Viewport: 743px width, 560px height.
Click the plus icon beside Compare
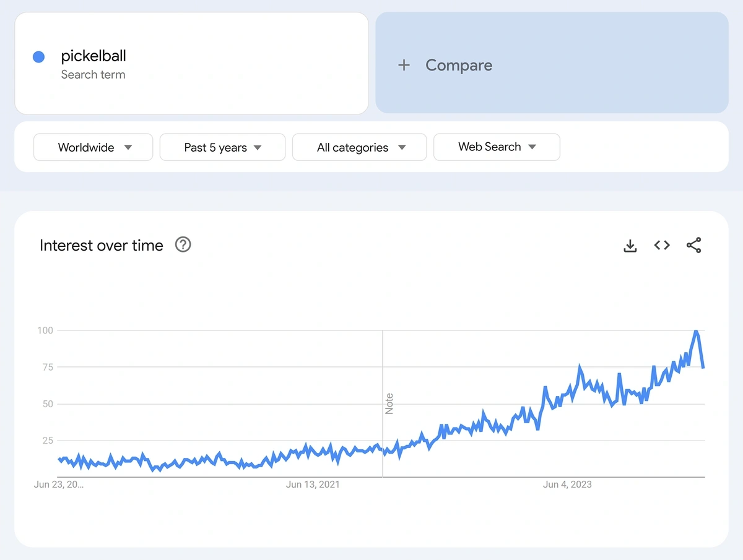point(404,65)
